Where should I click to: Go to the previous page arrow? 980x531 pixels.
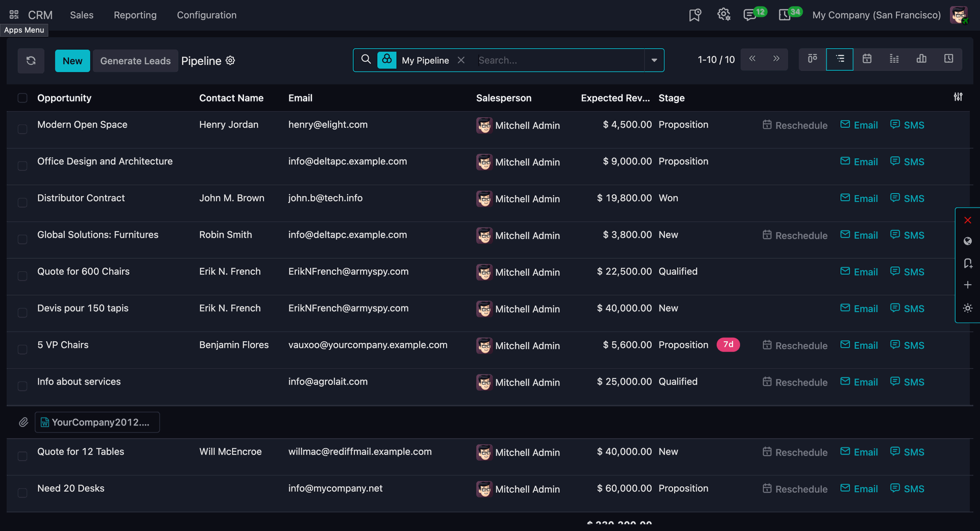(752, 59)
